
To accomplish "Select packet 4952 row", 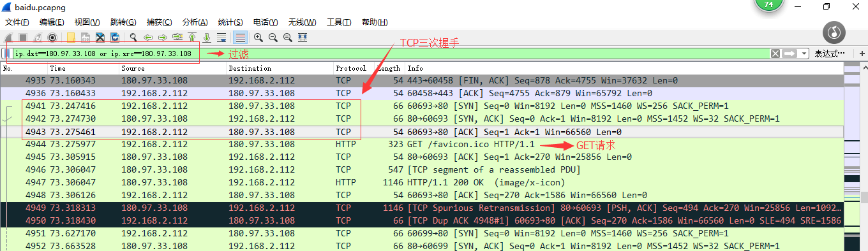I will 421,246.
